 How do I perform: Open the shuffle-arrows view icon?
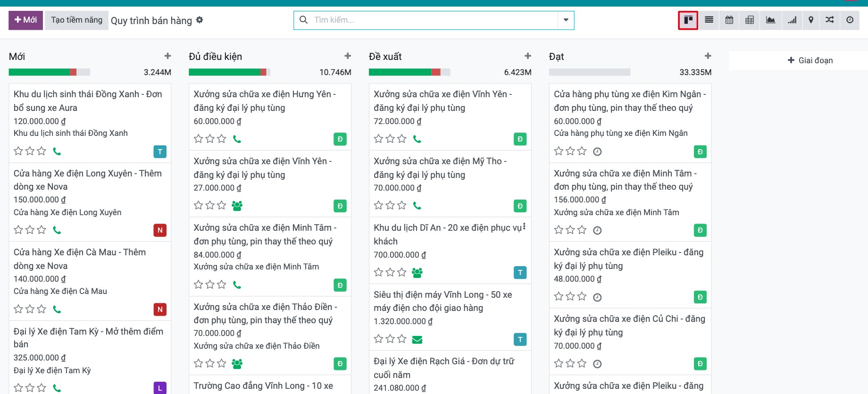click(x=830, y=20)
